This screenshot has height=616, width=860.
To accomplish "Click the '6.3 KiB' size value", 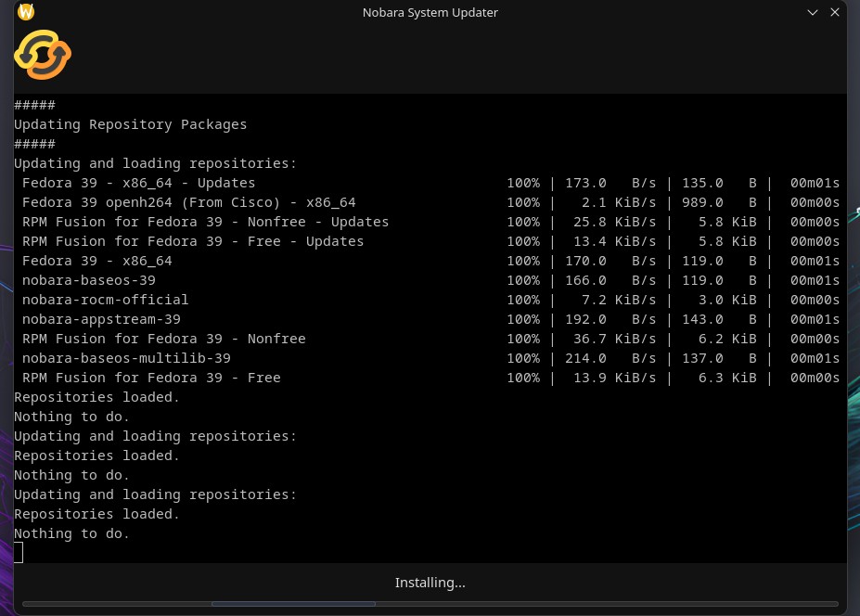I will point(727,378).
